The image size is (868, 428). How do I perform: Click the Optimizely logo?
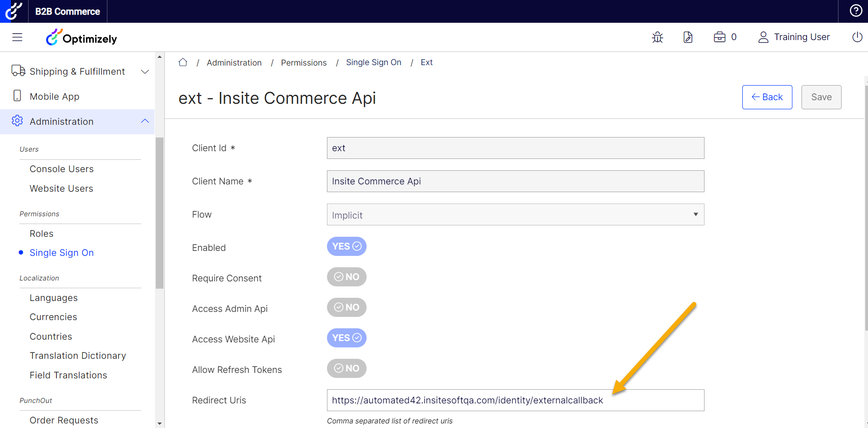pos(82,38)
